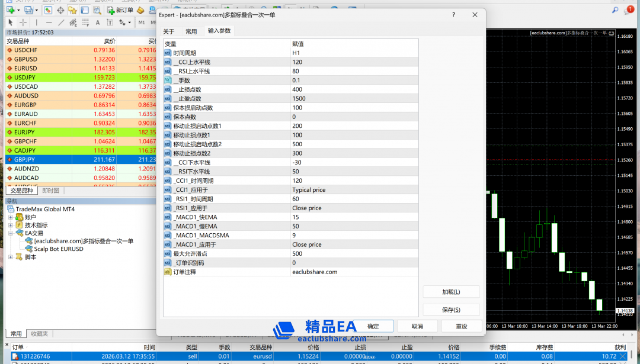The image size is (640, 364).
Task: Click the 加载(L) button
Action: pos(451,292)
